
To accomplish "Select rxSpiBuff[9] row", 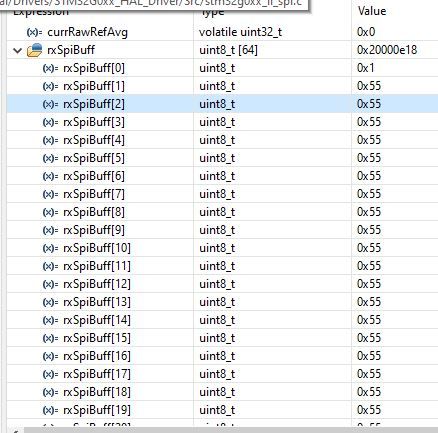I will pyautogui.click(x=222, y=230).
